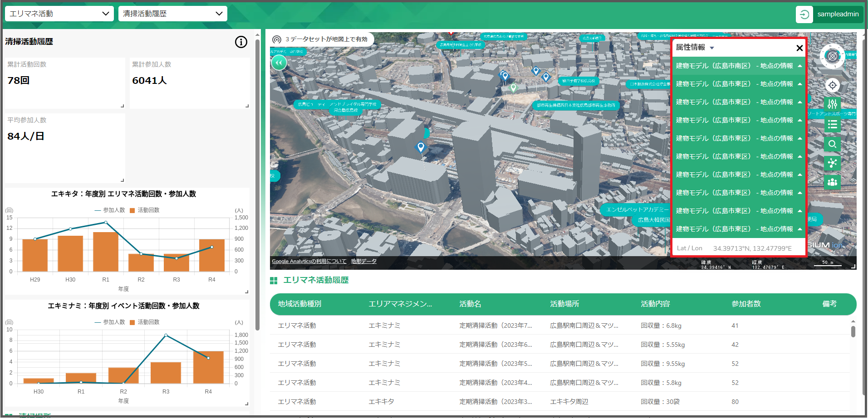Center map on current location target icon
The width and height of the screenshot is (868, 418).
tap(832, 85)
